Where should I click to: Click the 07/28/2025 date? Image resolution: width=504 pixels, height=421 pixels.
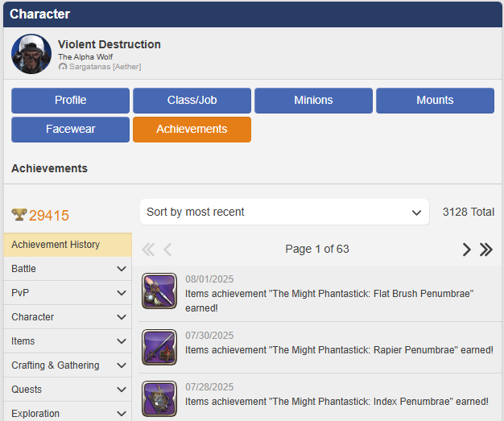tap(209, 386)
